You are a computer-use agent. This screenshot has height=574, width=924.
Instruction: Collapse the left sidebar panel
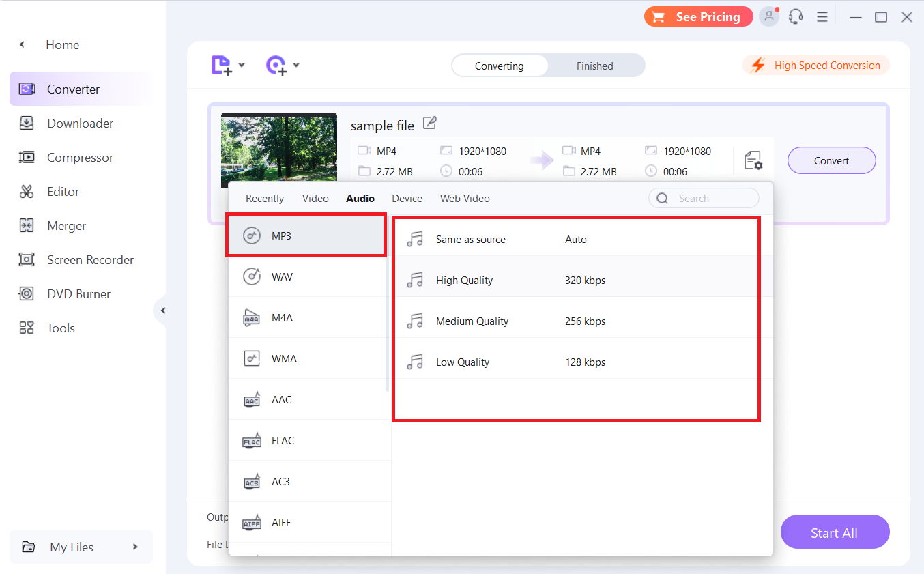(162, 311)
